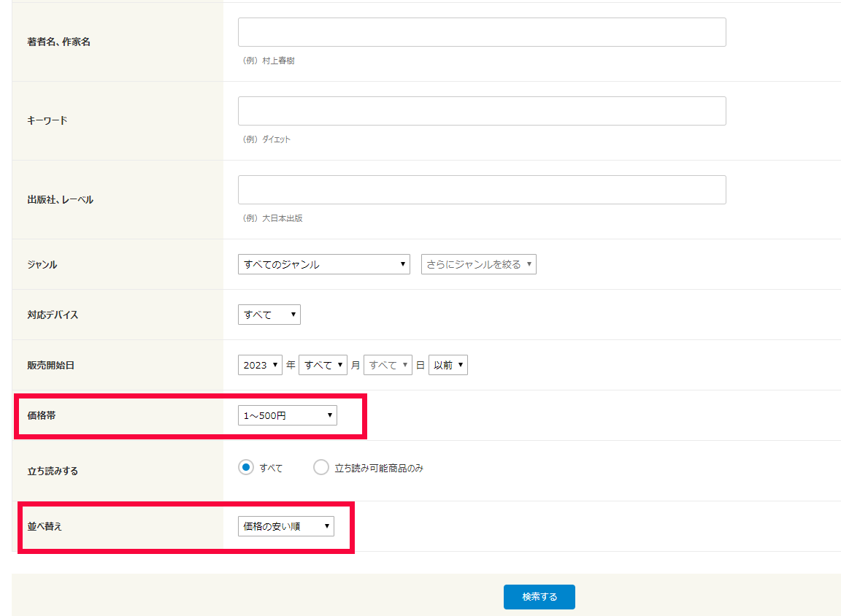
Task: Open the すべてのジャンル dropdown
Action: click(x=324, y=264)
